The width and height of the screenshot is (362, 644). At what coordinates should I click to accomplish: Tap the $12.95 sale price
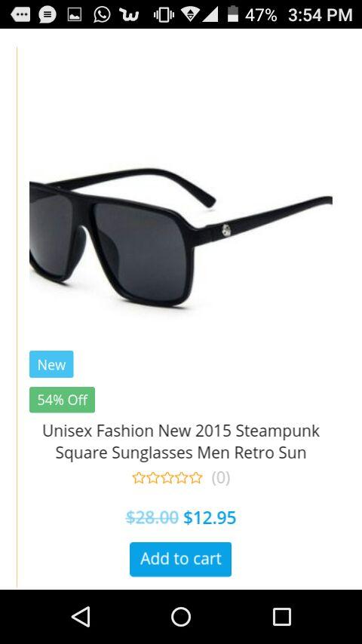tap(210, 517)
